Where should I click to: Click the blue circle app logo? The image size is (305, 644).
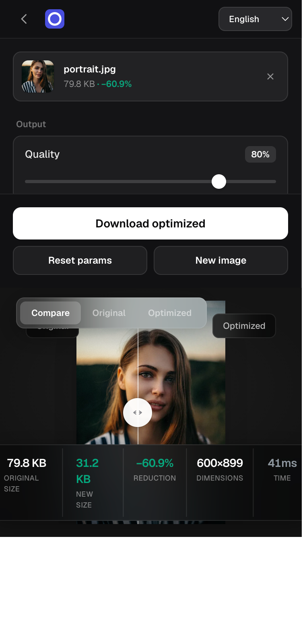click(55, 19)
